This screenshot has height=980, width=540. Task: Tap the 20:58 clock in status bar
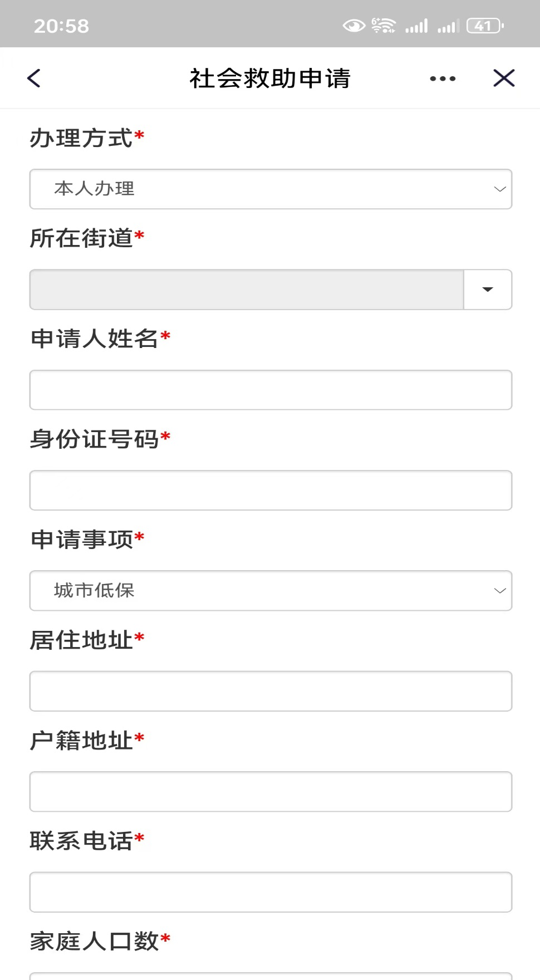pos(61,26)
